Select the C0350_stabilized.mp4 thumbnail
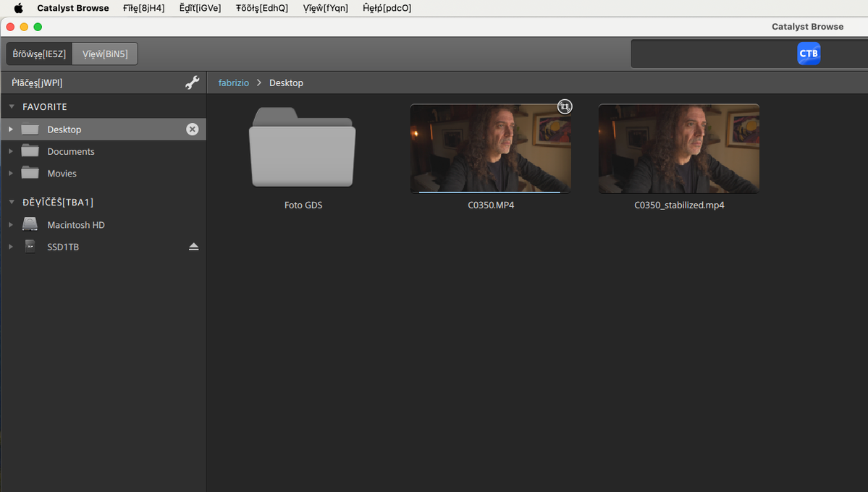The image size is (868, 492). (x=678, y=148)
